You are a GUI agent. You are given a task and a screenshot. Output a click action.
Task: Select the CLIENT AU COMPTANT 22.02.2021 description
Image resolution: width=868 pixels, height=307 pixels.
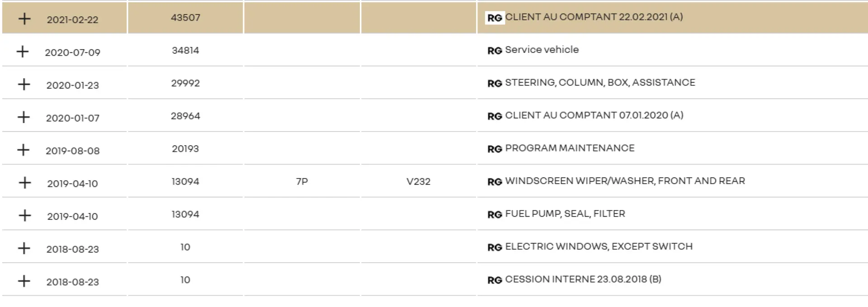click(594, 17)
